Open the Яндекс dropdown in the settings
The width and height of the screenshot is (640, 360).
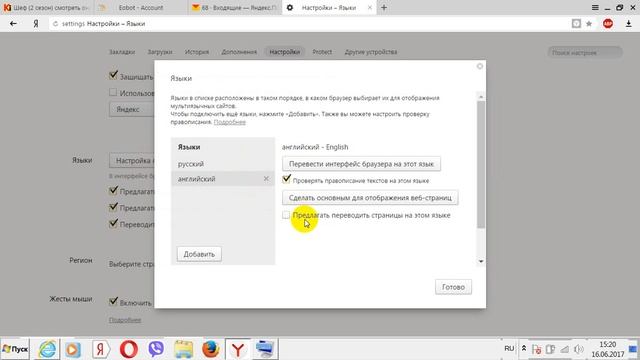[131, 109]
